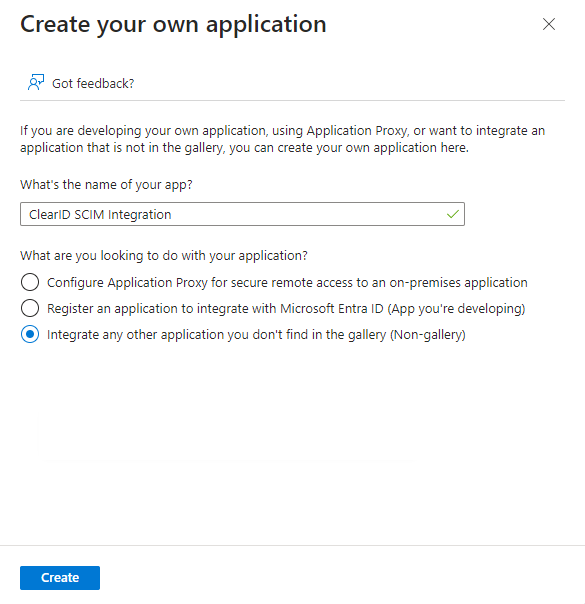Click the feedback person icon
Viewport: 585px width, 604px height.
coord(36,82)
